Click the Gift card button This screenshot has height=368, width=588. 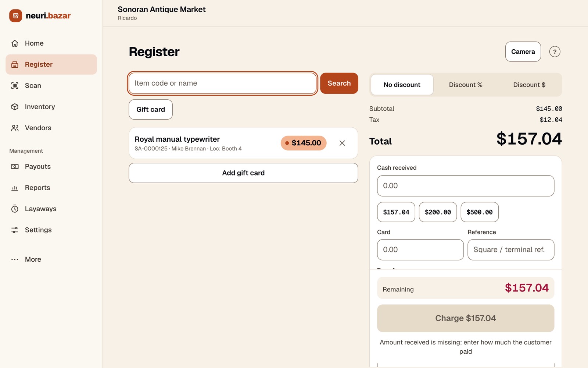point(151,109)
